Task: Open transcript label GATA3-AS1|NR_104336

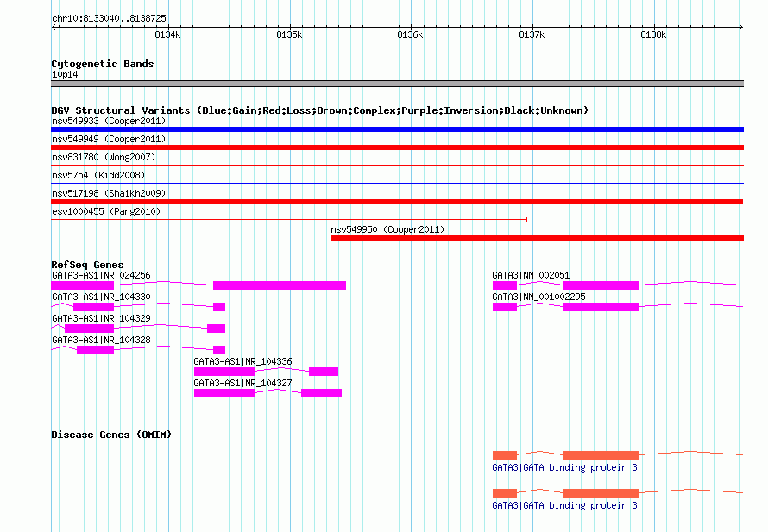Action: [x=243, y=361]
